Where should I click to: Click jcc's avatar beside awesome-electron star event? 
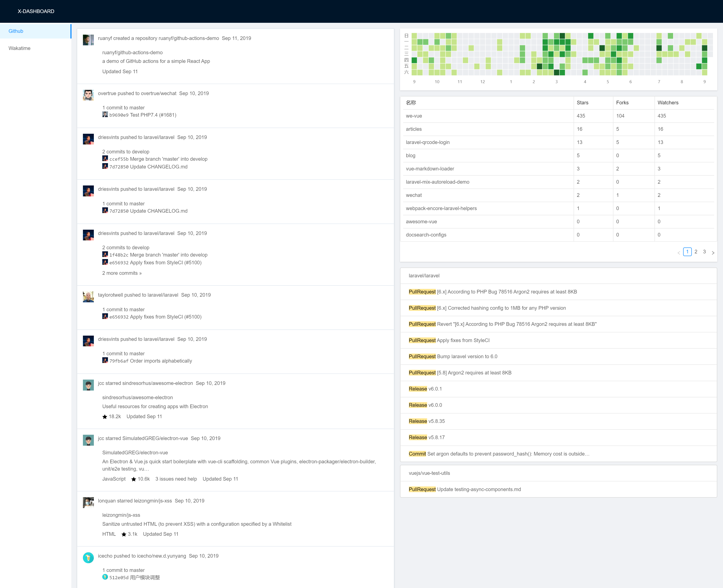pyautogui.click(x=88, y=385)
